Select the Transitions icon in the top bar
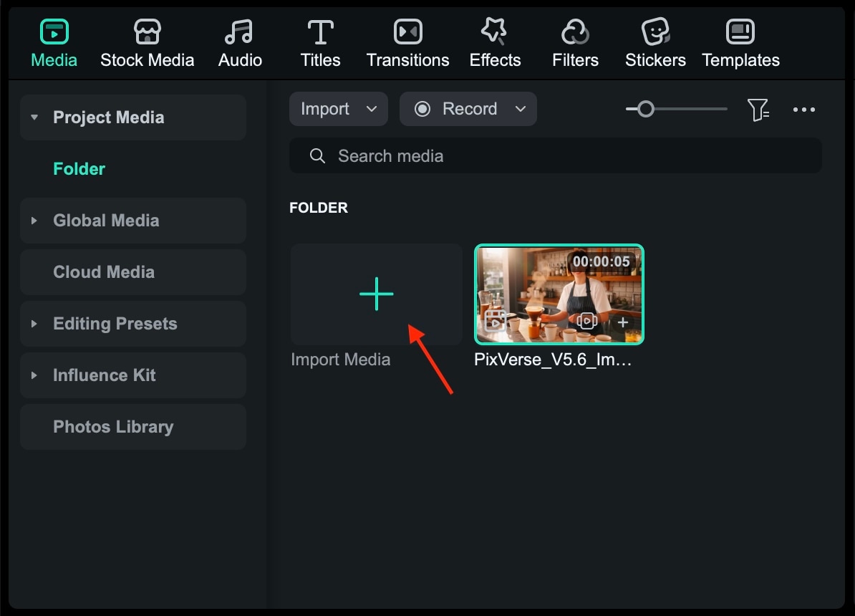This screenshot has height=616, width=855. click(x=407, y=32)
